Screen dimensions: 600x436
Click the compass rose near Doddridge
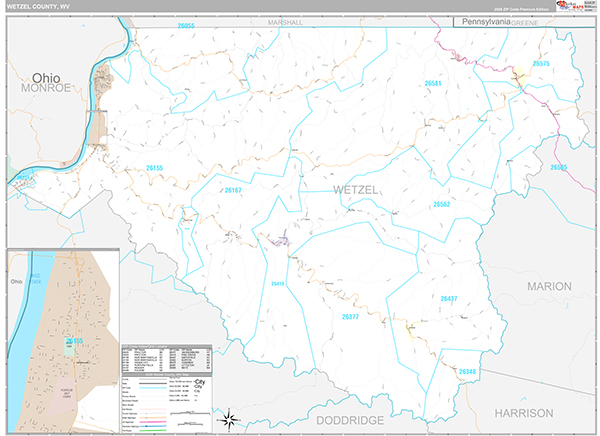click(229, 420)
